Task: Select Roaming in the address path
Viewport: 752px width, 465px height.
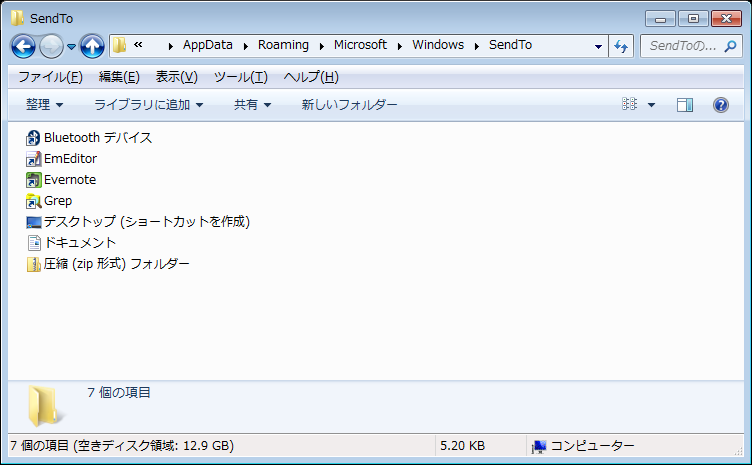Action: click(x=283, y=45)
